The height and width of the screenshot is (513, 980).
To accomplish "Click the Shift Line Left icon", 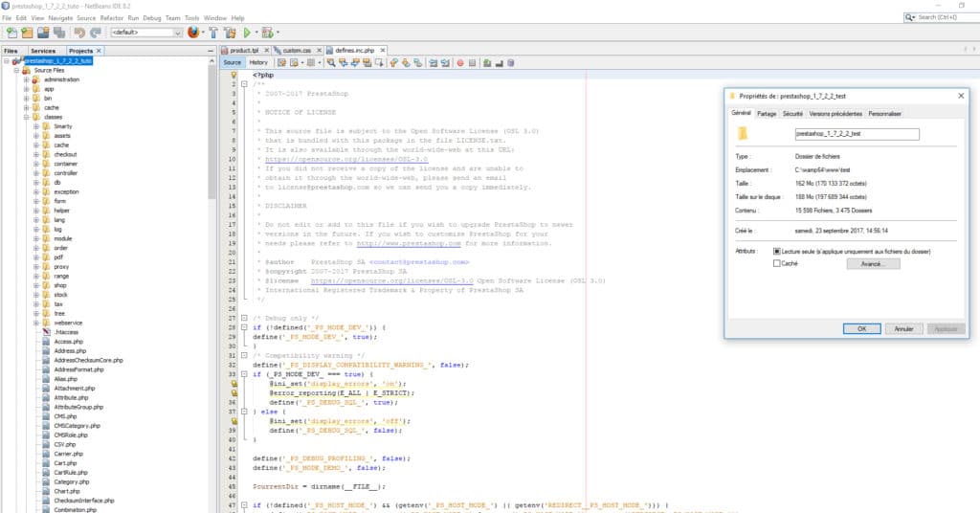I will pyautogui.click(x=434, y=62).
